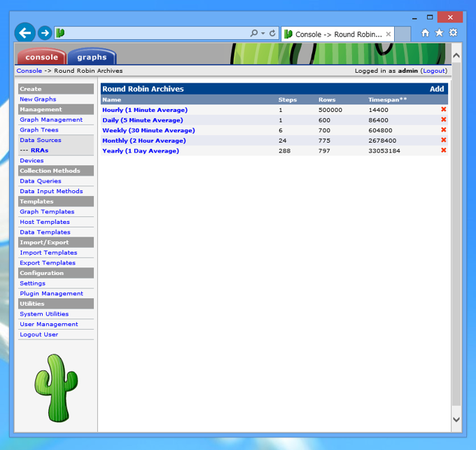
Task: Open browser tools gear icon
Action: click(453, 33)
